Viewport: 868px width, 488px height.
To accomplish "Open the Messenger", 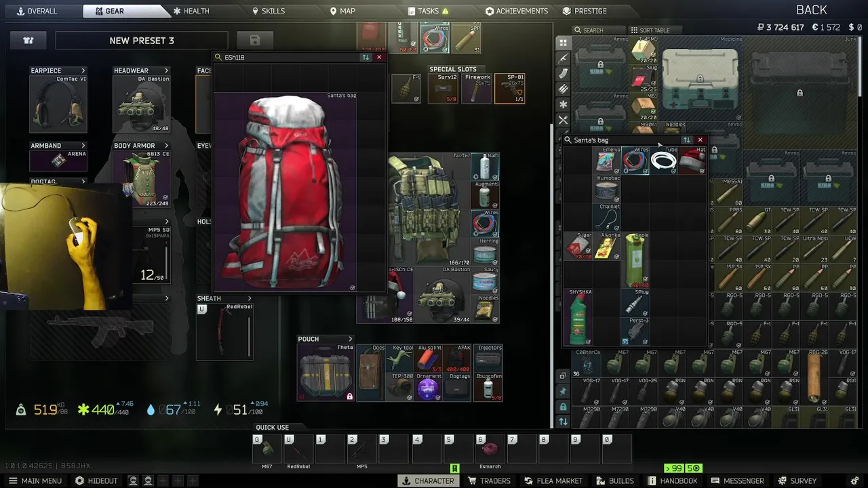I will [737, 481].
